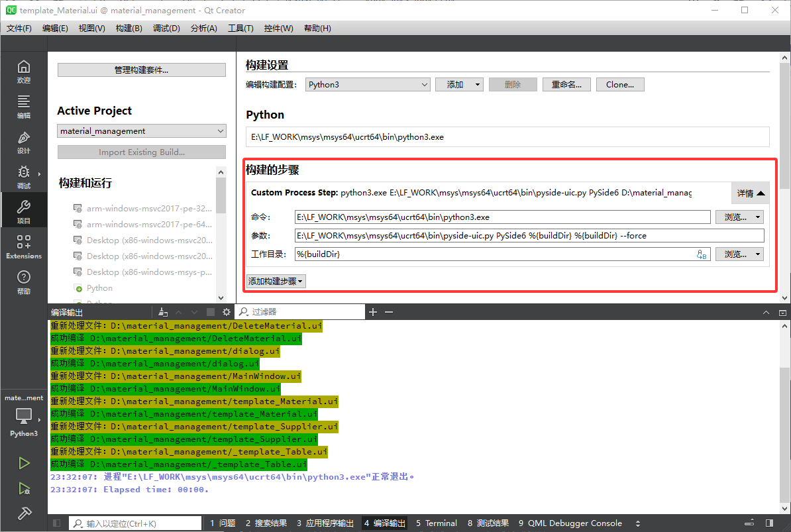Open the 编辑(E) menu
This screenshot has width=791, height=532.
coord(55,28)
